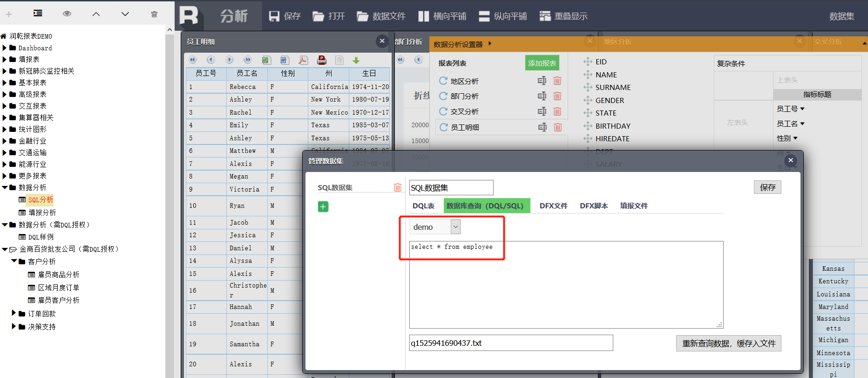Click the move handle beside BIRTHDAY field
Viewport: 868px width, 378px height.
pos(588,126)
